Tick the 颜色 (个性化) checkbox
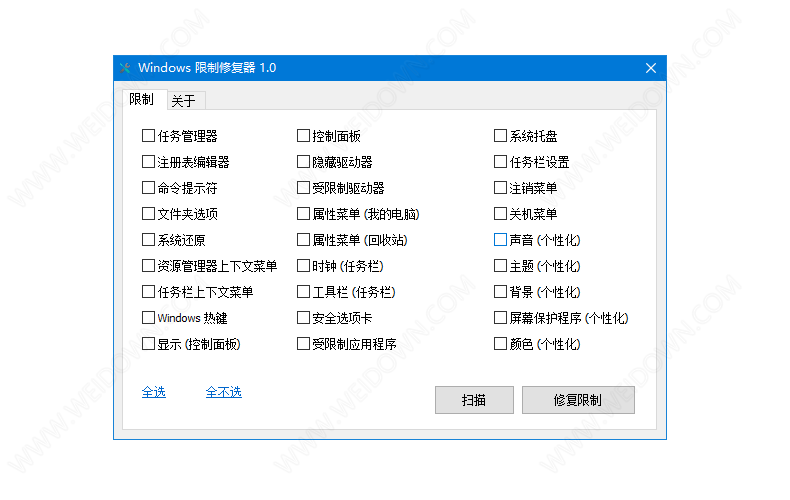This screenshot has width=790, height=500. click(x=500, y=344)
